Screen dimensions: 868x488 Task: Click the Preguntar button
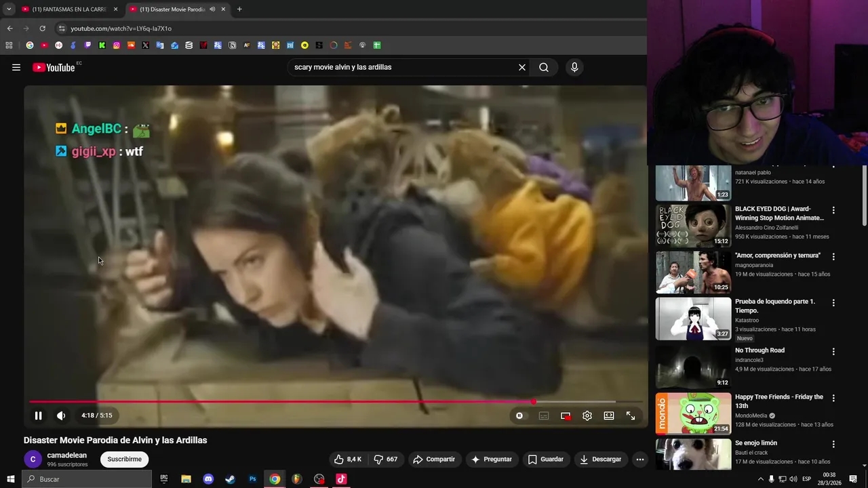pyautogui.click(x=492, y=459)
